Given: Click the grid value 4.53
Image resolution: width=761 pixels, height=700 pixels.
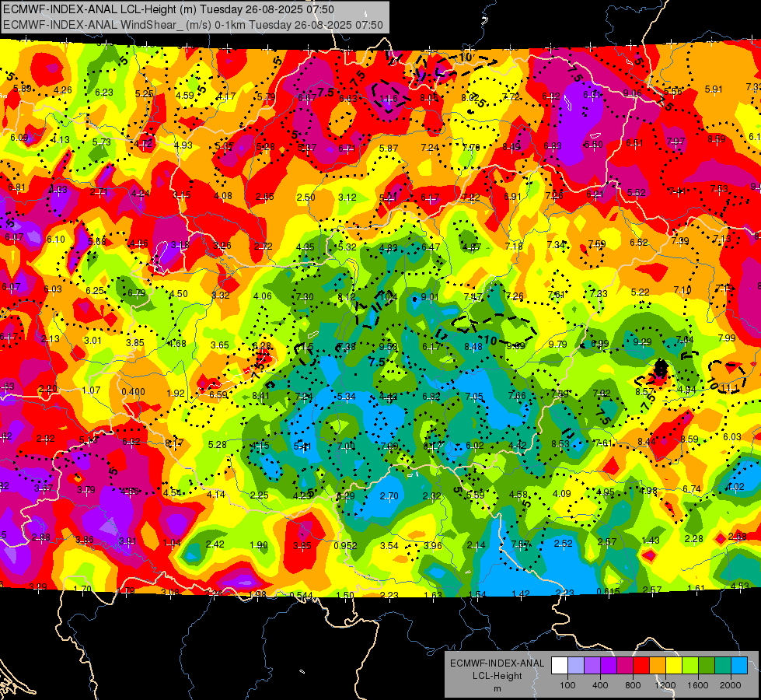Looking at the screenshot, I should (x=740, y=586).
